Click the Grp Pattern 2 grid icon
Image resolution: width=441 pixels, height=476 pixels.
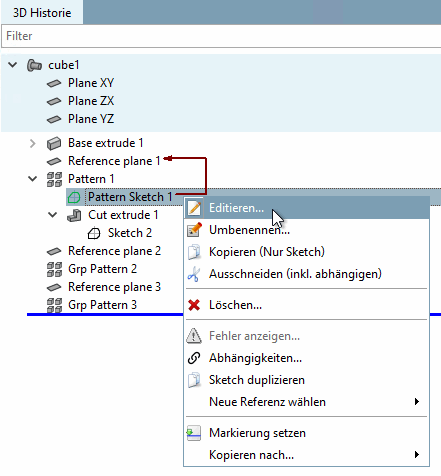pyautogui.click(x=54, y=269)
